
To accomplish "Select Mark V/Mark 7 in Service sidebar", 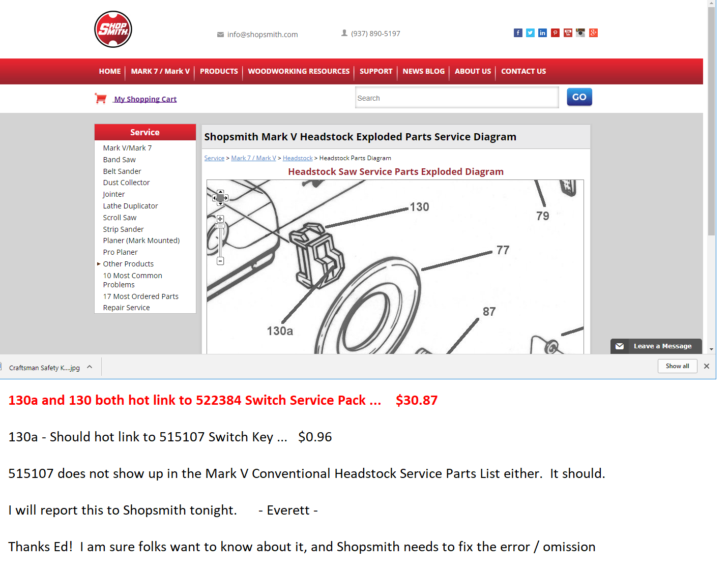I will point(127,148).
